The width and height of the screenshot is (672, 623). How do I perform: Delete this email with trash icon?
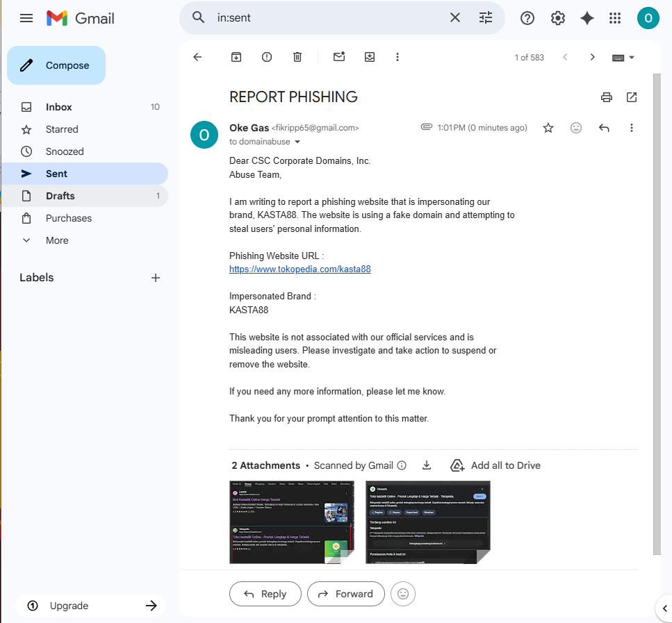click(297, 57)
